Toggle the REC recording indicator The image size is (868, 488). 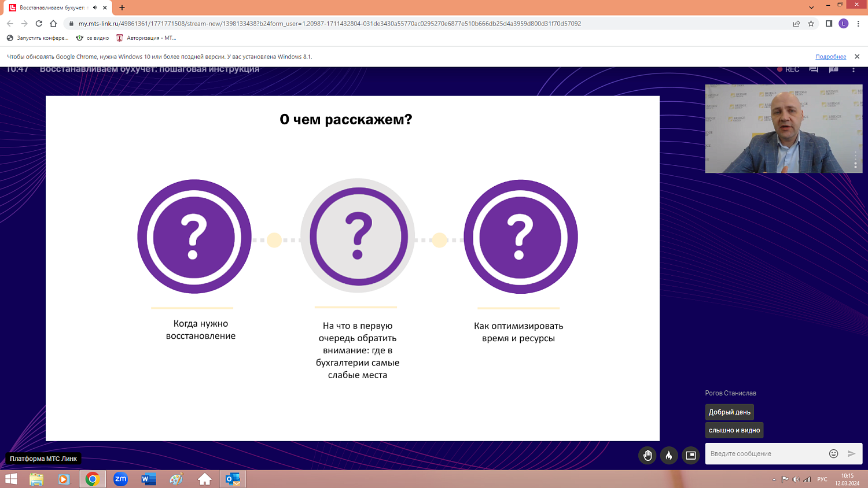tap(790, 69)
